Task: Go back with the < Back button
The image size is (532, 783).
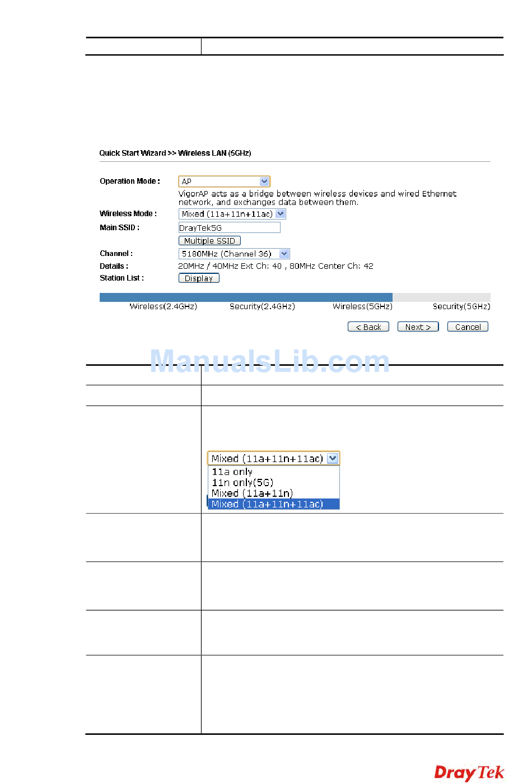Action: (x=368, y=327)
